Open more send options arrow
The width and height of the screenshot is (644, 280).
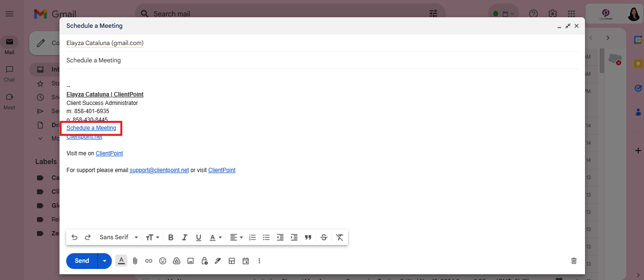pyautogui.click(x=105, y=261)
